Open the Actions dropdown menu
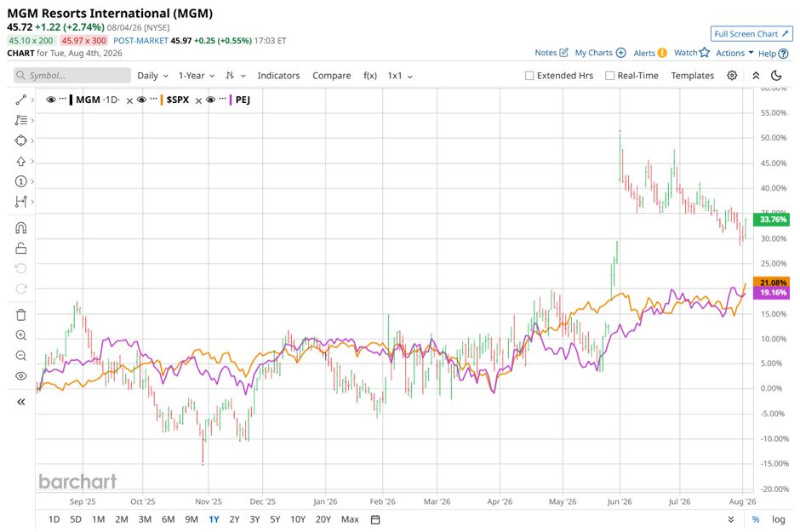Screen dimensions: 800x532 pos(734,53)
